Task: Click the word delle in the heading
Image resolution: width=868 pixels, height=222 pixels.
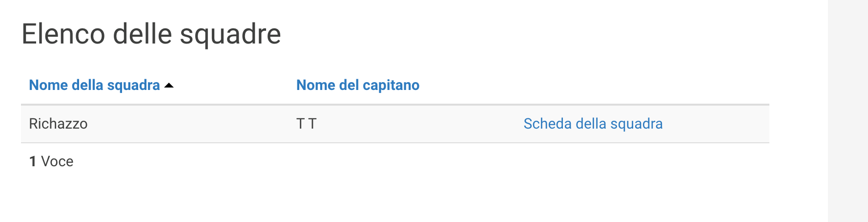Action: (x=142, y=34)
